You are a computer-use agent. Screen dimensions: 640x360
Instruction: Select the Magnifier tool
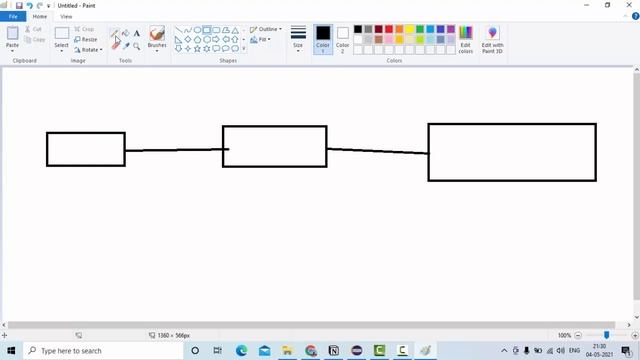click(137, 46)
